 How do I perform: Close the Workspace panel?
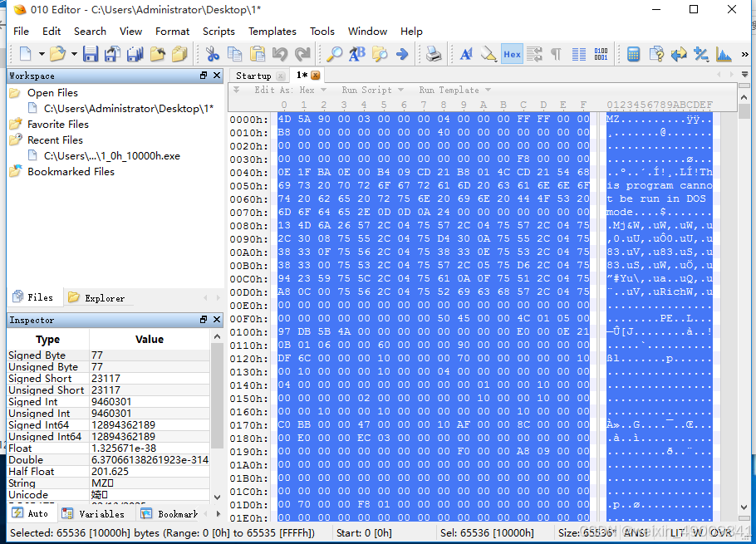(x=217, y=76)
